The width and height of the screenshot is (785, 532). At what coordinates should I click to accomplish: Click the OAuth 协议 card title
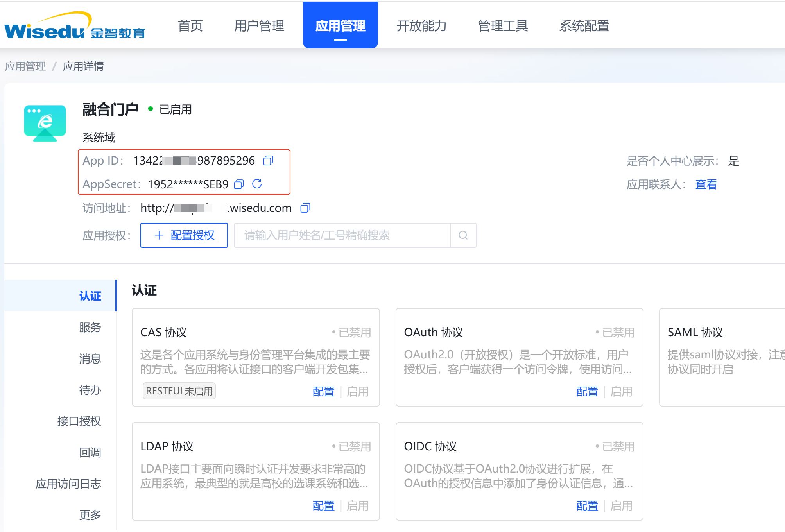pyautogui.click(x=434, y=332)
